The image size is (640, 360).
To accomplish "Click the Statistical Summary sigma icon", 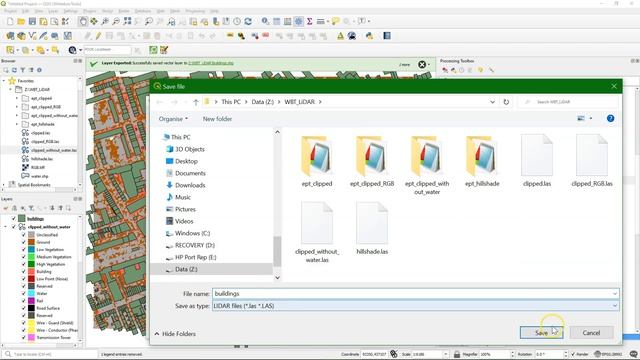I will point(309,21).
